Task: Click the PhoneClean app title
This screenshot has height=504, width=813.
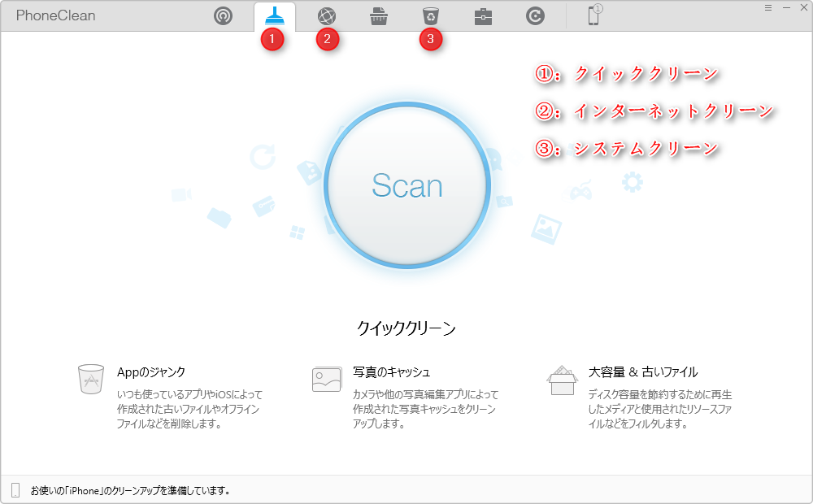Action: (55, 15)
